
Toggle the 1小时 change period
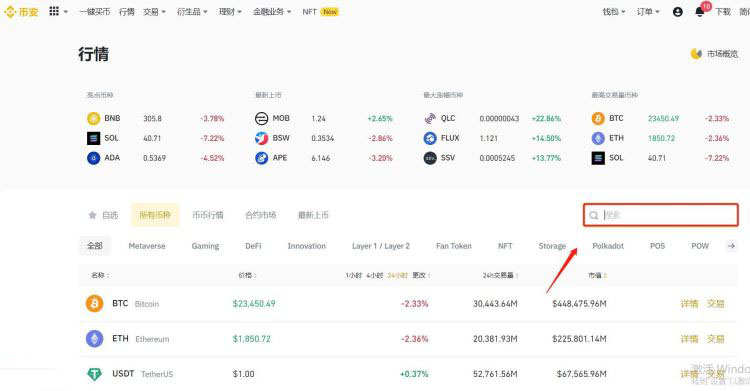pos(353,275)
